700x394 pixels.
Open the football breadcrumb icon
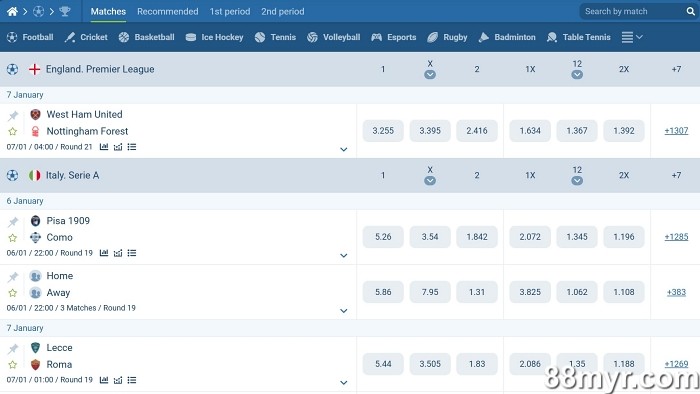click(x=38, y=12)
